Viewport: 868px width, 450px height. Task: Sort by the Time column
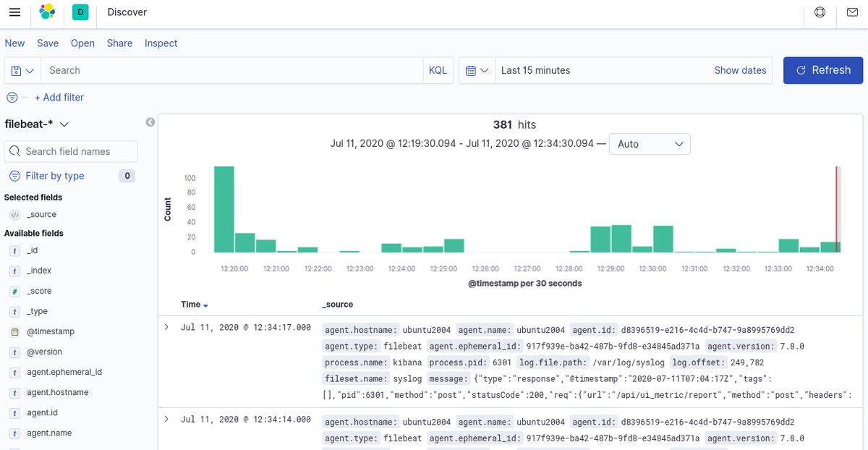click(x=194, y=305)
